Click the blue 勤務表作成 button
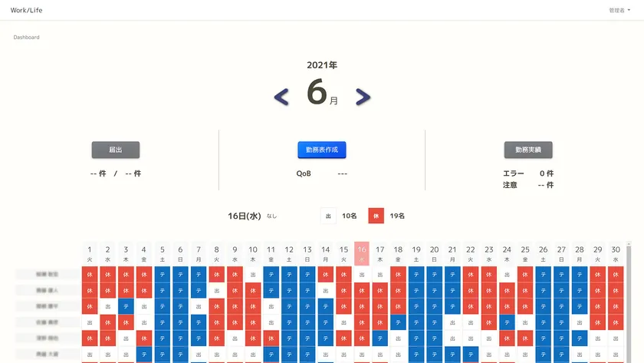 [322, 150]
